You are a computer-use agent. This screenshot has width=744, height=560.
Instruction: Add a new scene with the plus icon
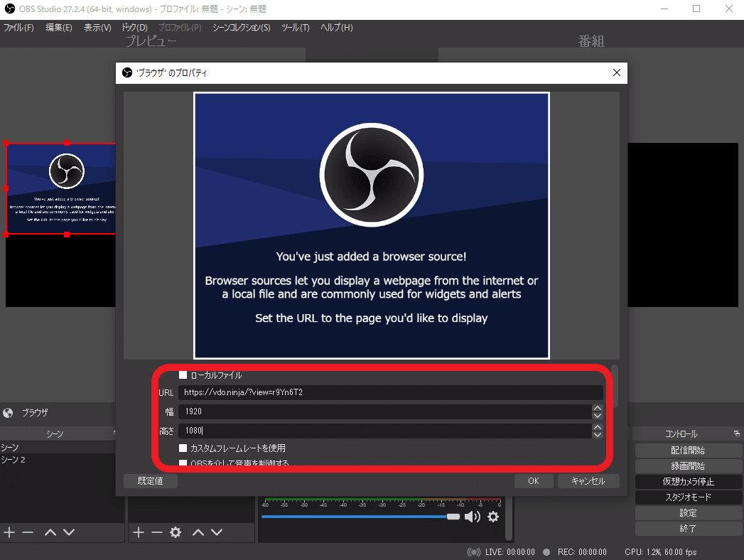coord(9,532)
